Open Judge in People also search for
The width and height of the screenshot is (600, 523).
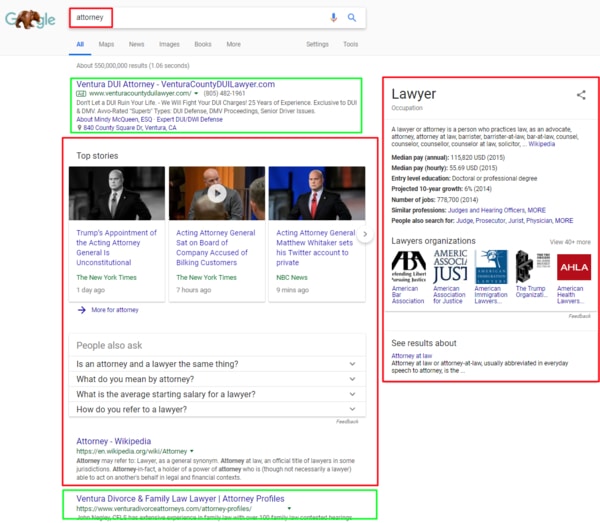point(465,221)
